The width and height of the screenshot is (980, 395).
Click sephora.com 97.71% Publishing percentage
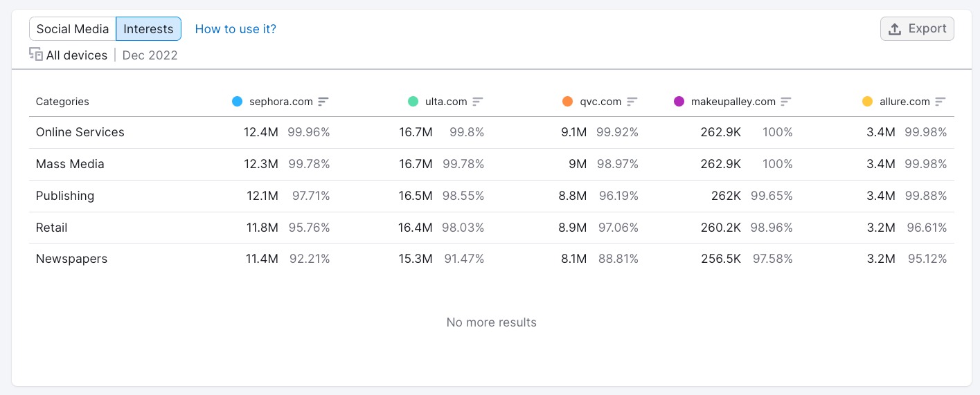click(311, 196)
